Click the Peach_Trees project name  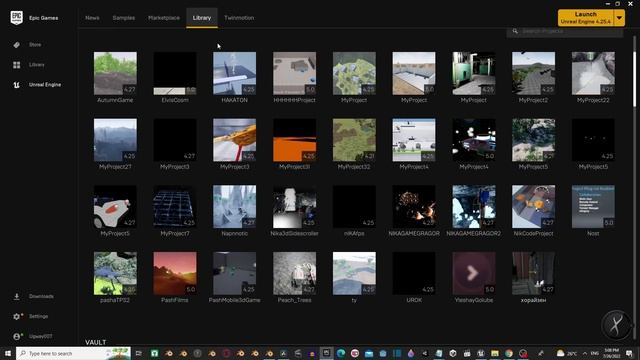coord(294,300)
